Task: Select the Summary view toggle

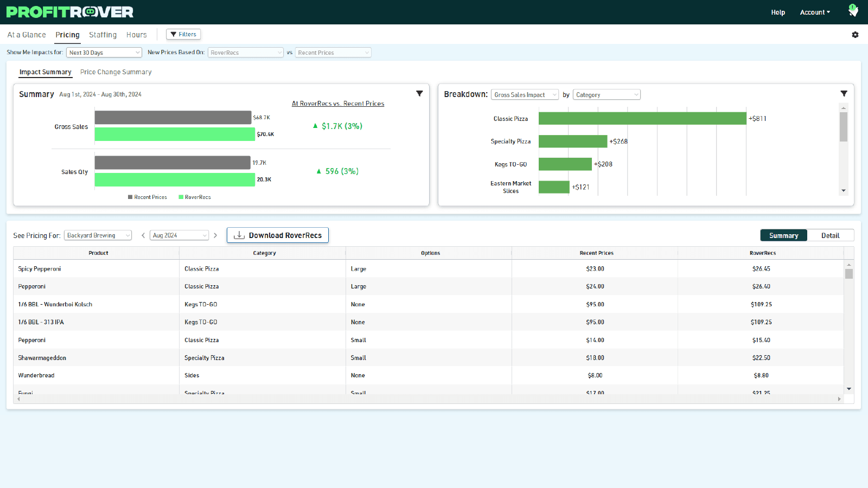Action: (783, 235)
